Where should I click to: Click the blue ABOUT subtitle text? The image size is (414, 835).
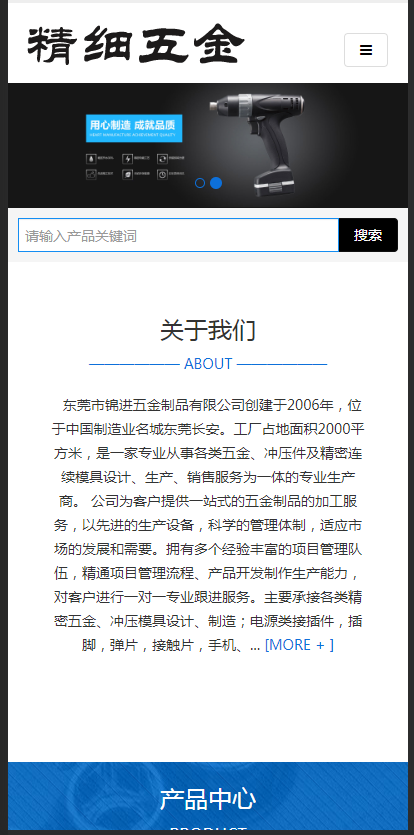pyautogui.click(x=208, y=364)
